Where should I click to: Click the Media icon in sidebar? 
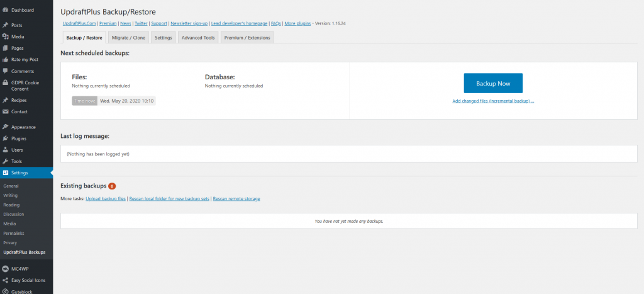[5, 37]
